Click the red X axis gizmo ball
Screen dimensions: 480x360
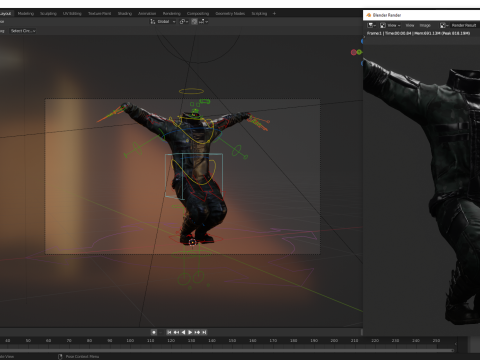coord(354,52)
